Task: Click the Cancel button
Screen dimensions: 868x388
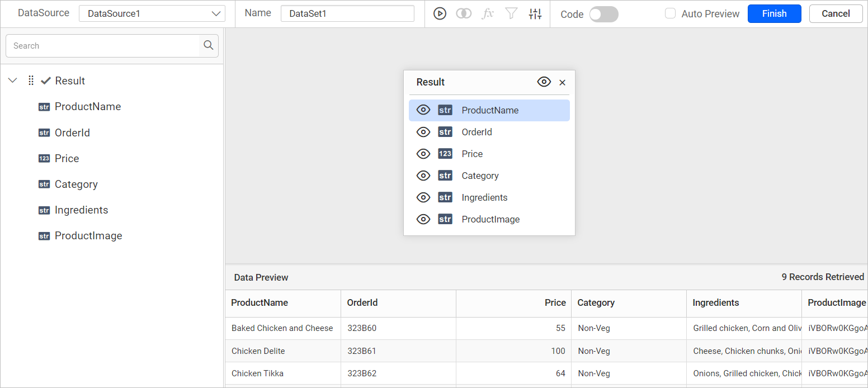Action: point(836,13)
